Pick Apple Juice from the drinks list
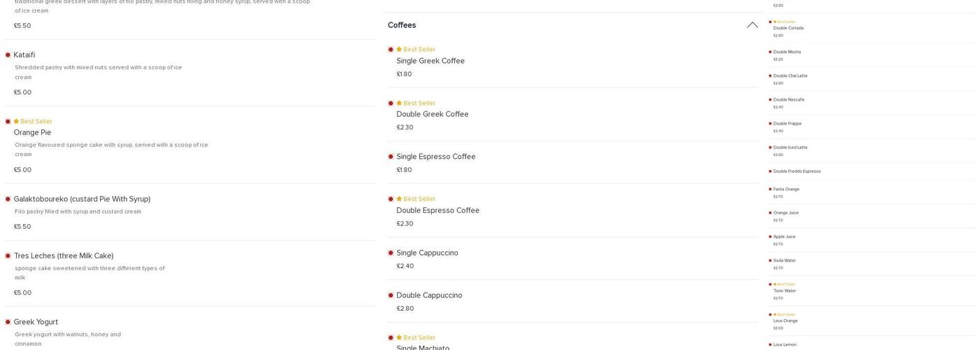This screenshot has height=350, width=980. tap(784, 237)
